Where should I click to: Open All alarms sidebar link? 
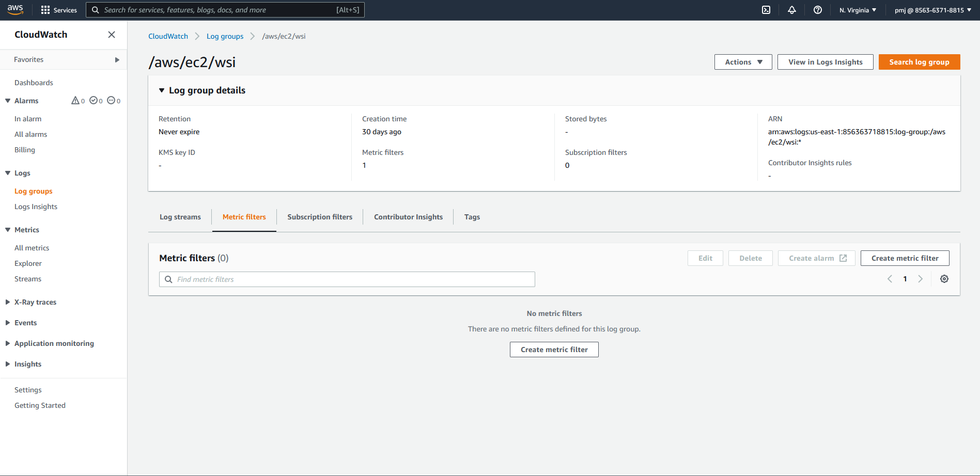31,134
